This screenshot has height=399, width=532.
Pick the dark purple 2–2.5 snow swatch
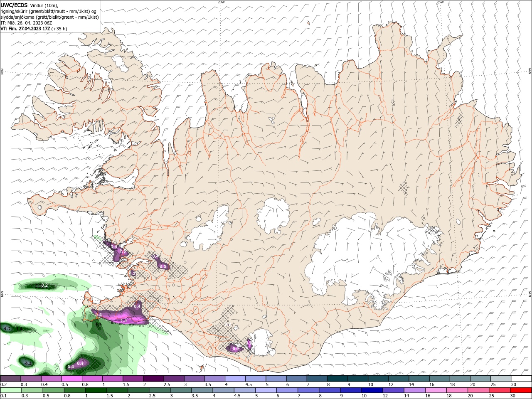coord(153,378)
